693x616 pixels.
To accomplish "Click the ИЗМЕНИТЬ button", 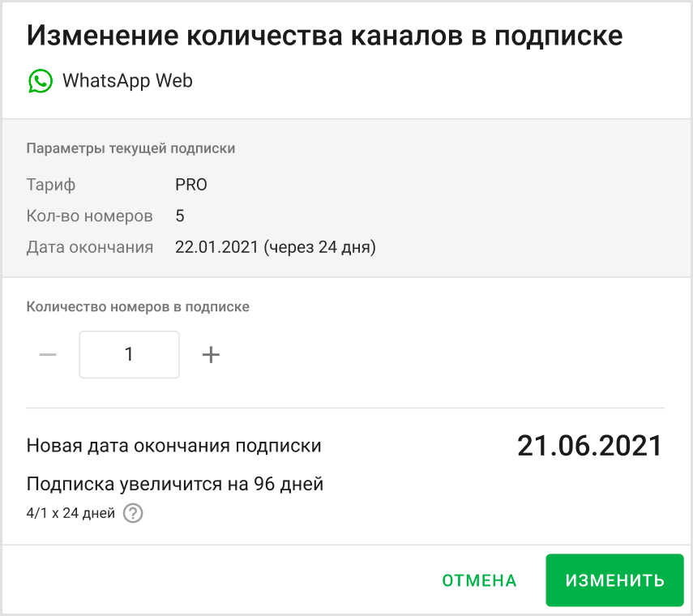I will coord(614,580).
